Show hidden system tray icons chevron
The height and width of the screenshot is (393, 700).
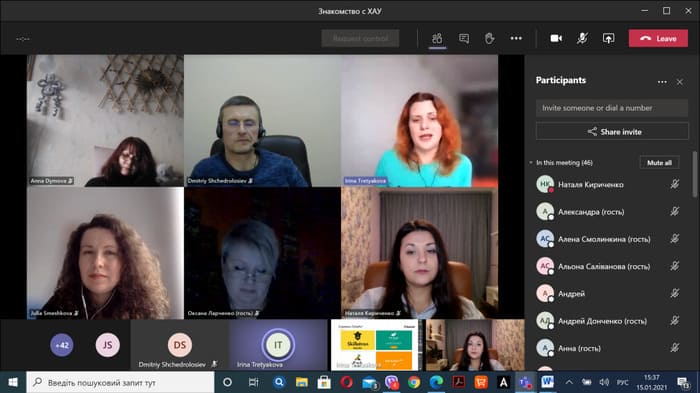coord(569,382)
